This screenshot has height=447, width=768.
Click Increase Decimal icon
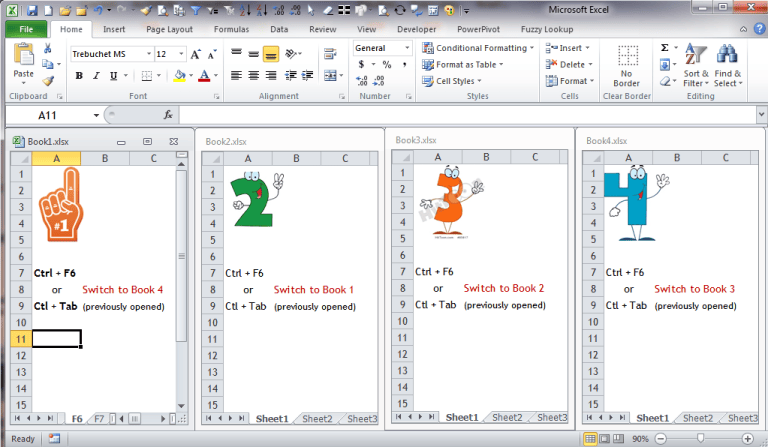click(x=361, y=81)
